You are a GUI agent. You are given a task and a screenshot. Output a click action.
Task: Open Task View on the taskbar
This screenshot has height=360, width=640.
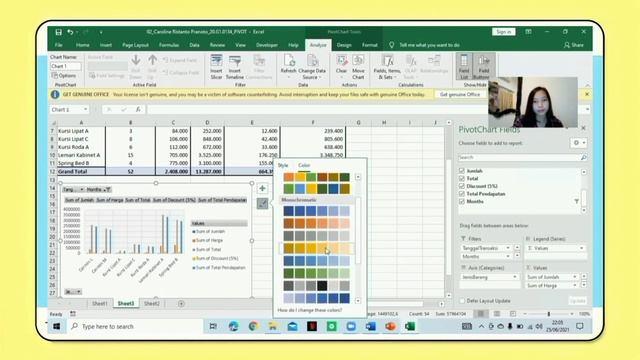tap(213, 326)
